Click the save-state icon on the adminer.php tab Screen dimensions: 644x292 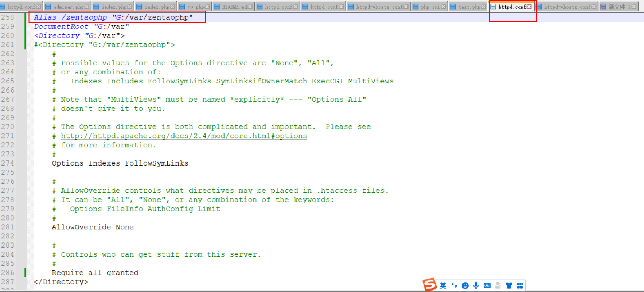coord(48,7)
